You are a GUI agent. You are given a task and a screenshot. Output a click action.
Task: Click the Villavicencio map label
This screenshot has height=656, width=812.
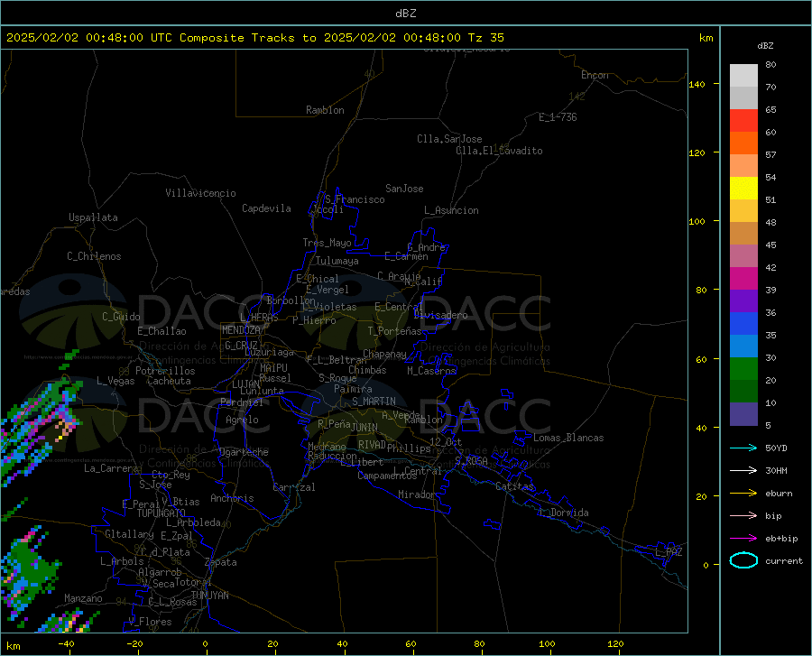tap(200, 193)
